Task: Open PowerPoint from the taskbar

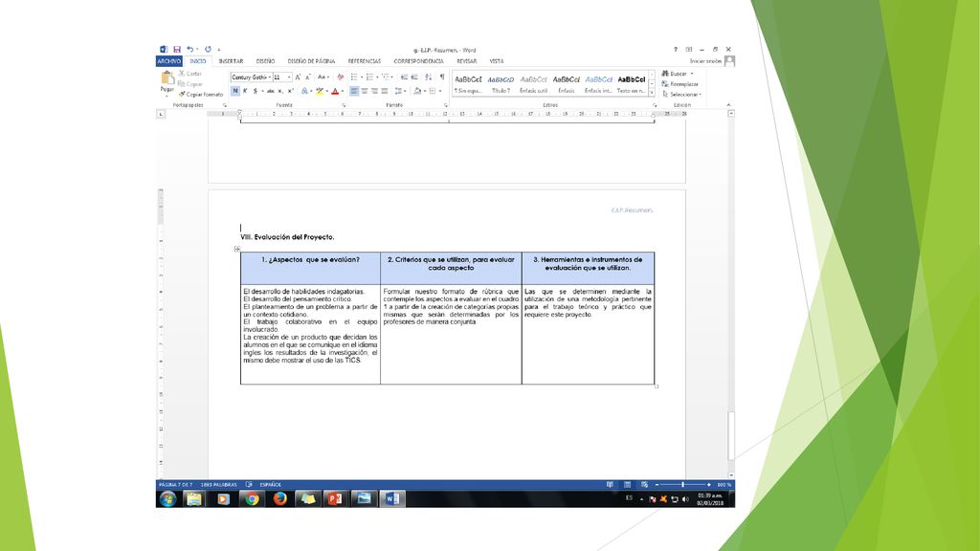Action: pos(335,498)
